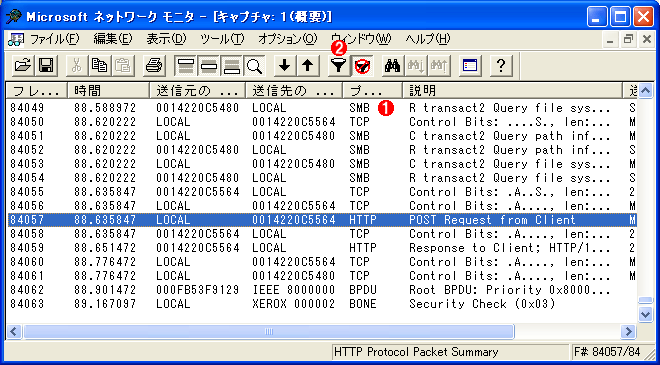Select the Root BPDU frame 84062 row
660x365 pixels.
click(x=322, y=290)
